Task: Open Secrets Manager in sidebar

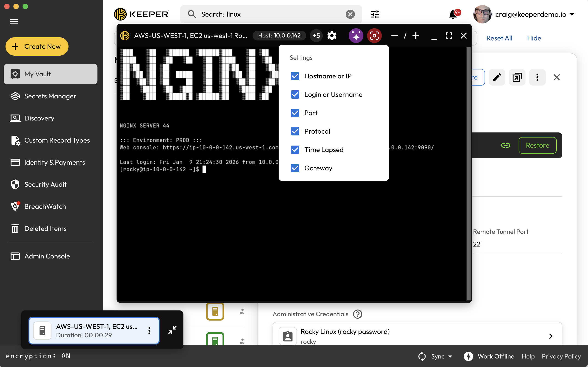Action: (x=50, y=96)
